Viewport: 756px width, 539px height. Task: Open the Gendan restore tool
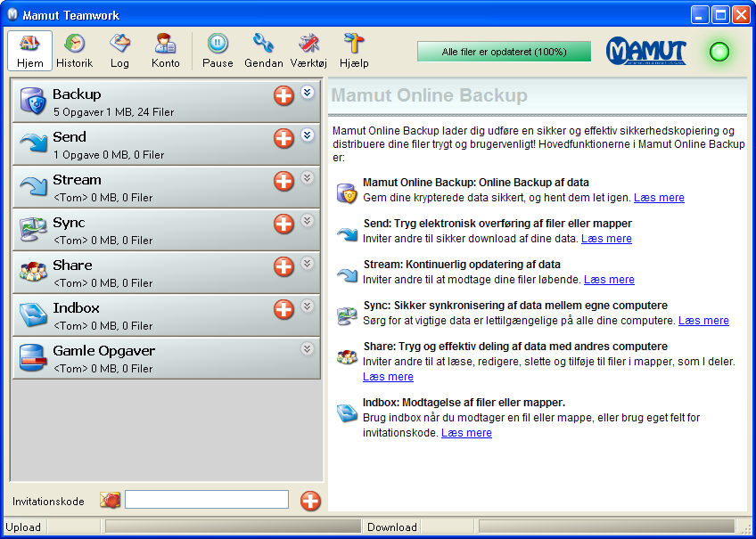(263, 51)
